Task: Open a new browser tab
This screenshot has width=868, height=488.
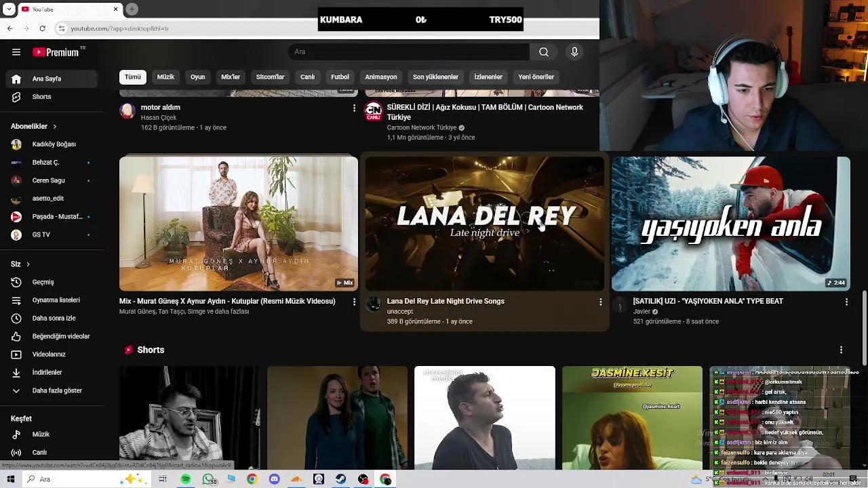Action: tap(132, 9)
